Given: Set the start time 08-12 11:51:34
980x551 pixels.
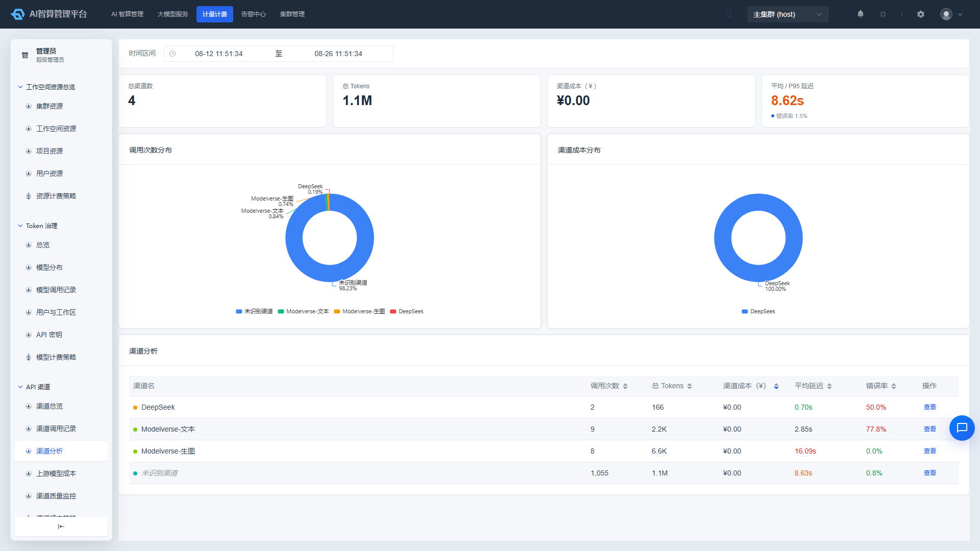Looking at the screenshot, I should (x=218, y=54).
